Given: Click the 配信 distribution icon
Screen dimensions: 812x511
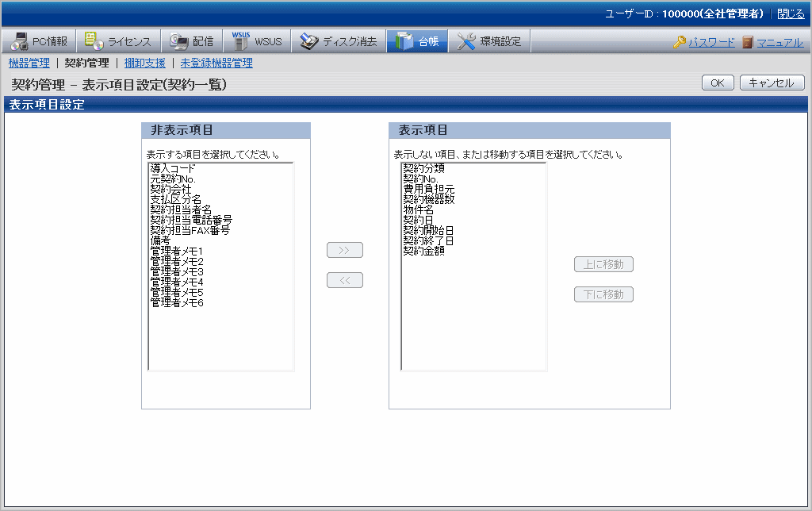Looking at the screenshot, I should [x=179, y=41].
